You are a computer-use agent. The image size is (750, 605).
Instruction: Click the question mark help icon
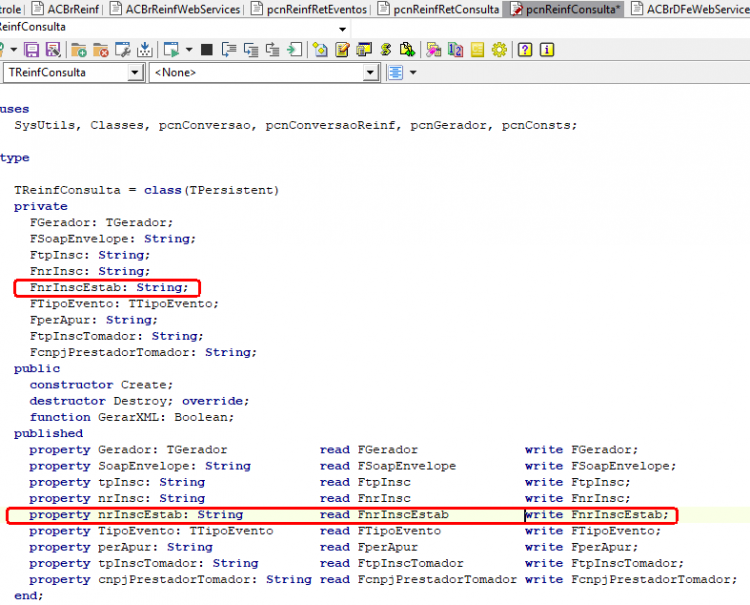525,50
